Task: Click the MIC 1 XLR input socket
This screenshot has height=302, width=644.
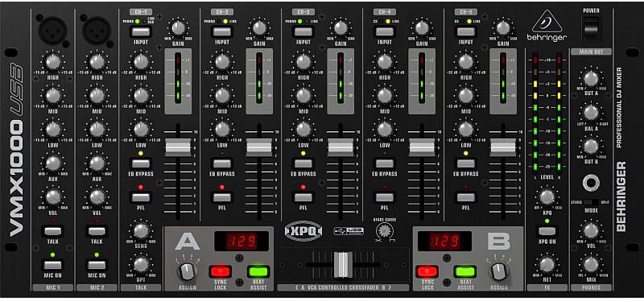Action: [52, 28]
